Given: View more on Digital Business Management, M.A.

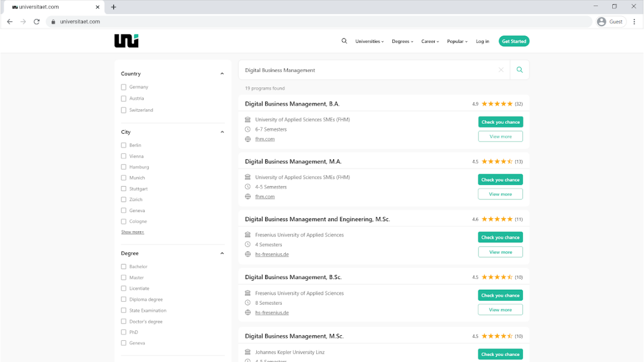Looking at the screenshot, I should tap(500, 194).
